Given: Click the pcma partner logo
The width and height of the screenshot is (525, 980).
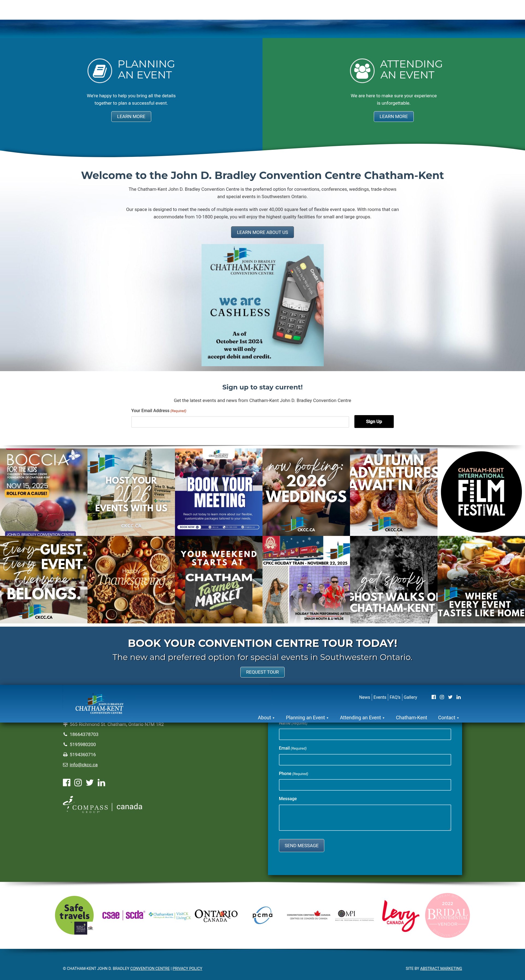Looking at the screenshot, I should coord(262,915).
